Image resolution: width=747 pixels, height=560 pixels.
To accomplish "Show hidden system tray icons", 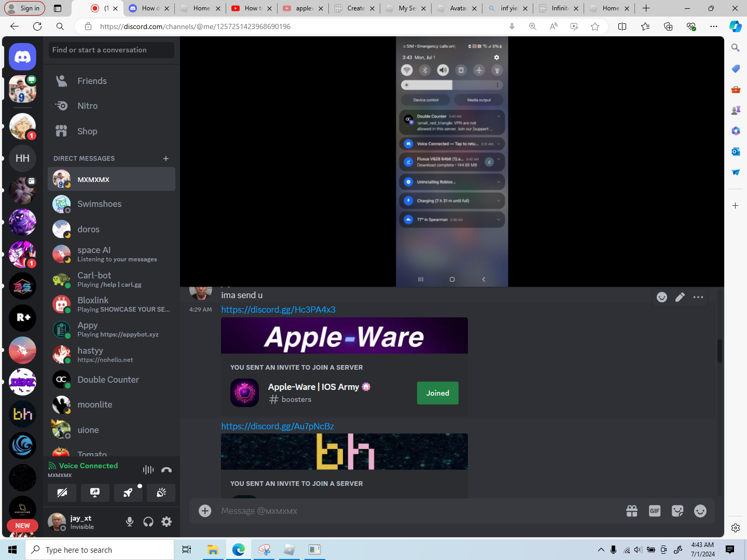I will tap(601, 550).
